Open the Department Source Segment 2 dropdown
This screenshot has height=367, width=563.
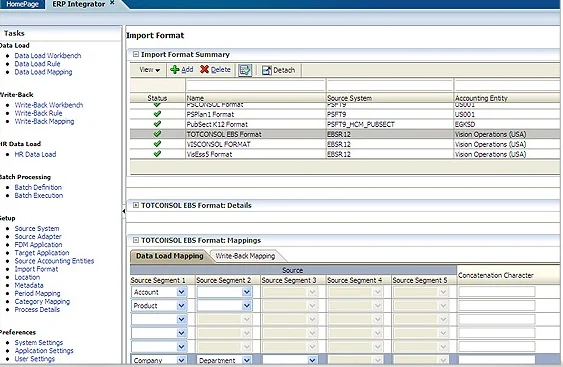247,360
